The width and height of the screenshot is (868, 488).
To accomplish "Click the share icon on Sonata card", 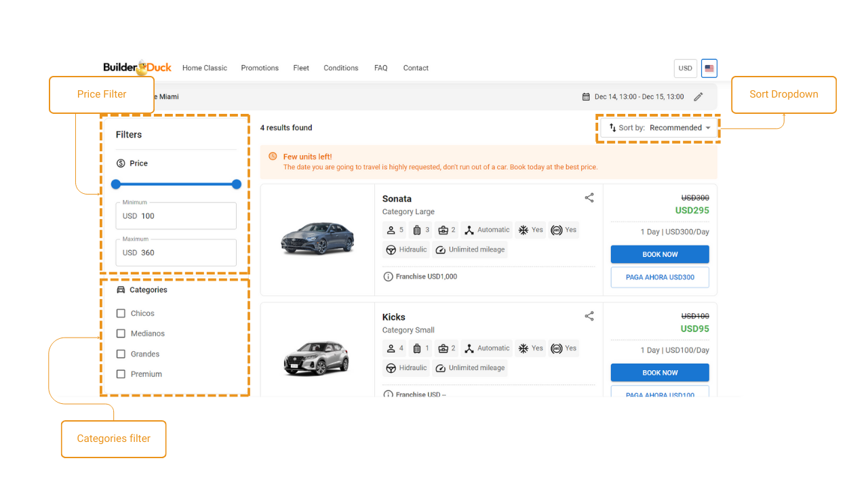I will point(589,198).
